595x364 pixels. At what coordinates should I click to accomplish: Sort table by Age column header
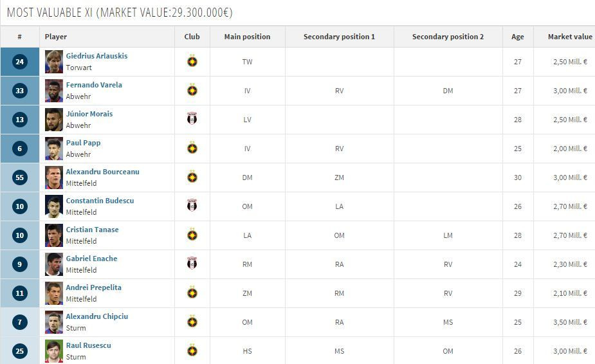pos(517,37)
